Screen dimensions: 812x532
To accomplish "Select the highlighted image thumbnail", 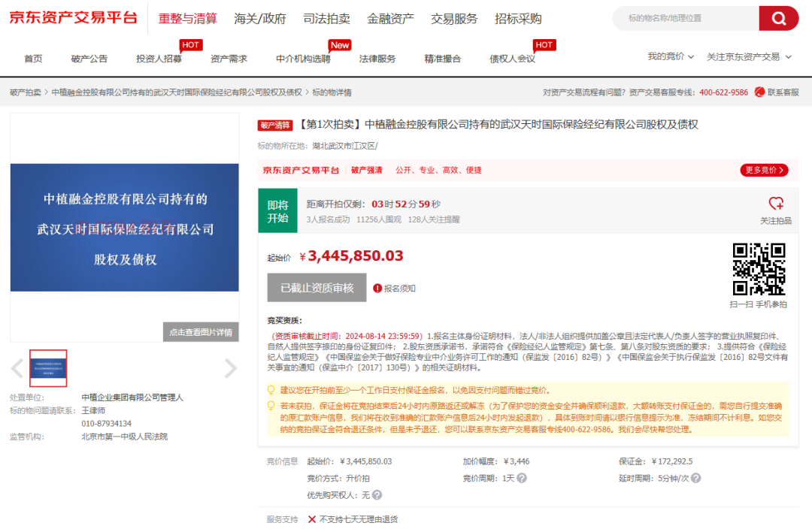I will coord(48,368).
